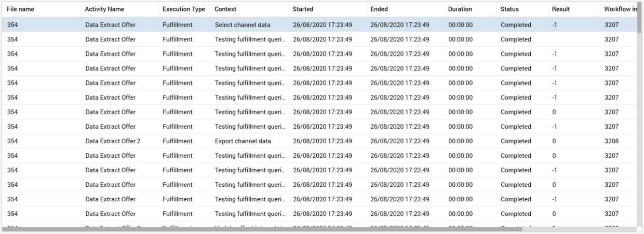Click the 'Data Extract Offer 2' activity cell
This screenshot has width=644, height=234.
pyautogui.click(x=113, y=141)
